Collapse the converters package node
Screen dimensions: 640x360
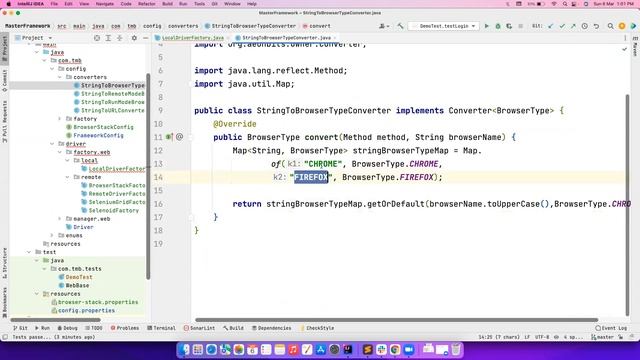pos(60,77)
